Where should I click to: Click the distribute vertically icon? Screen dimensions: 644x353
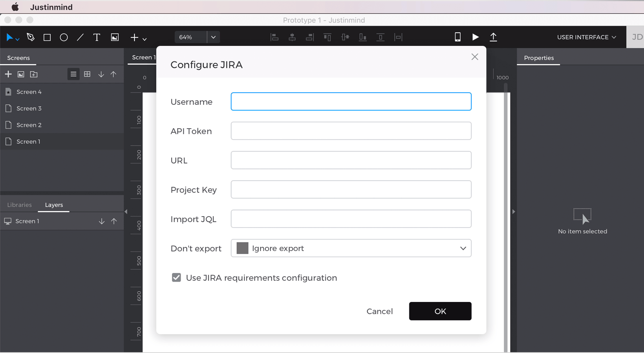tap(381, 37)
